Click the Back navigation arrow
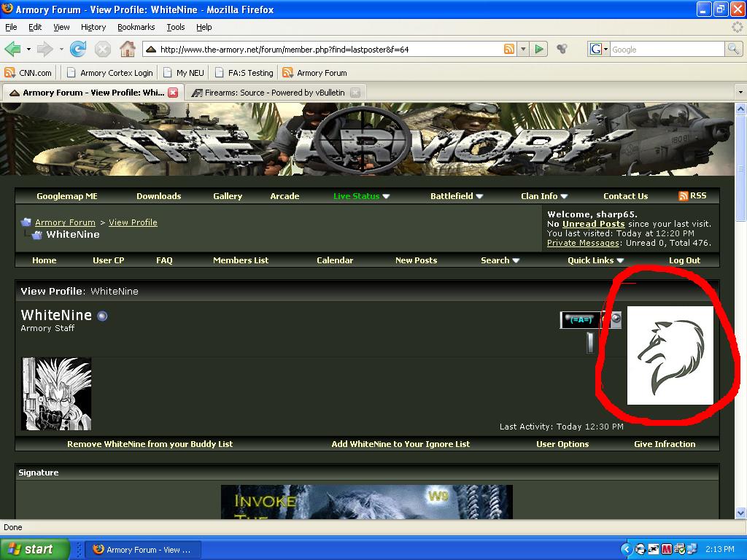Viewport: 747px width, 560px height. pos(12,49)
